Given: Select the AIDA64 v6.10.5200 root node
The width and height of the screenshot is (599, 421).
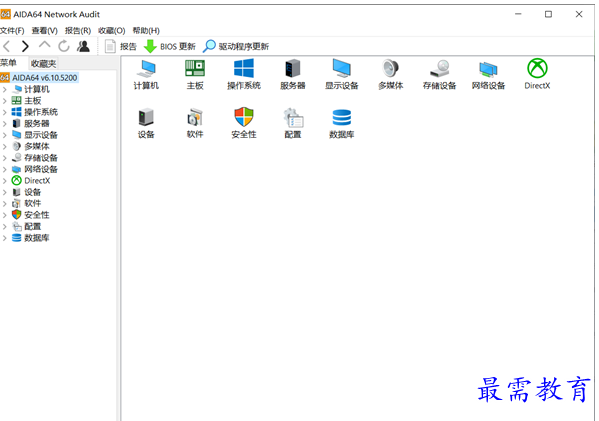Looking at the screenshot, I should [x=39, y=78].
